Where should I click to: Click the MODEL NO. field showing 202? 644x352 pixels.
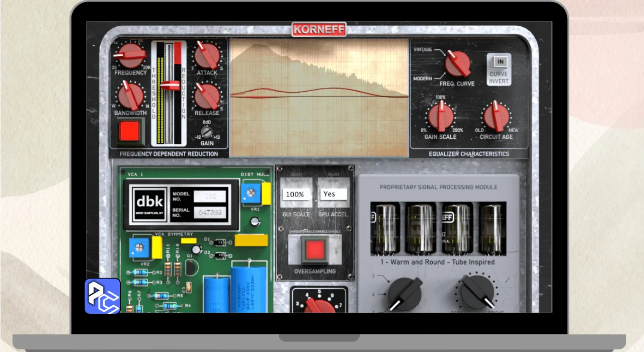tap(210, 196)
